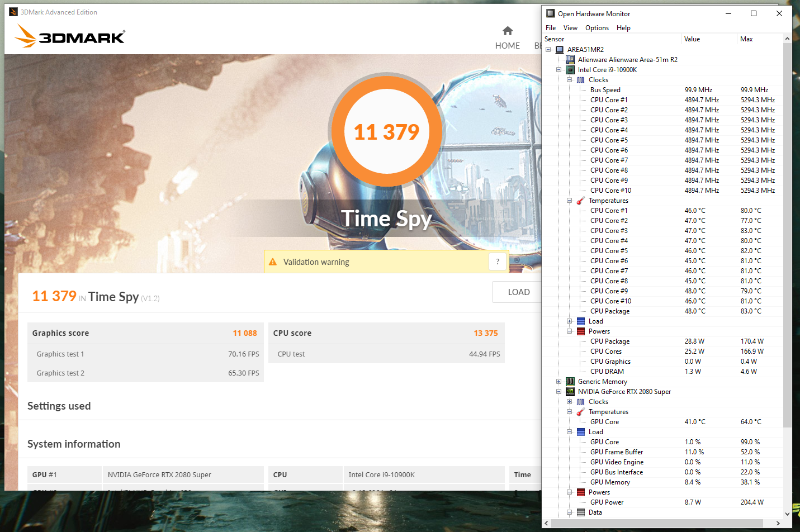
Task: Go to 3DMark HOME icon
Action: (508, 31)
